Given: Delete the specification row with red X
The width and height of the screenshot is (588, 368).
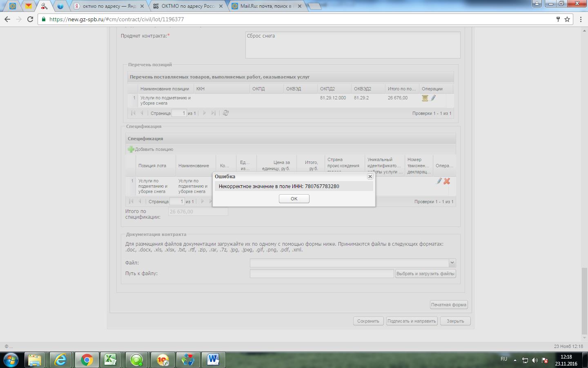Looking at the screenshot, I should [447, 181].
